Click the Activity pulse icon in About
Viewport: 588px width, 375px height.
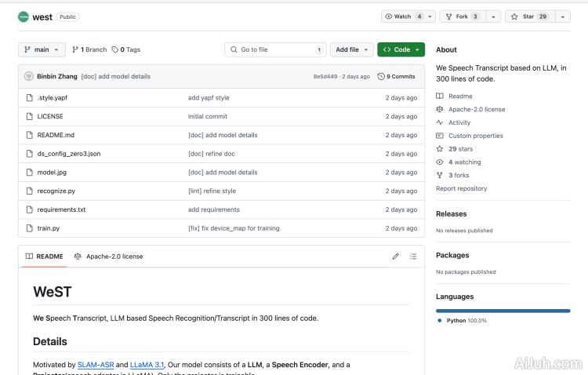click(x=440, y=122)
